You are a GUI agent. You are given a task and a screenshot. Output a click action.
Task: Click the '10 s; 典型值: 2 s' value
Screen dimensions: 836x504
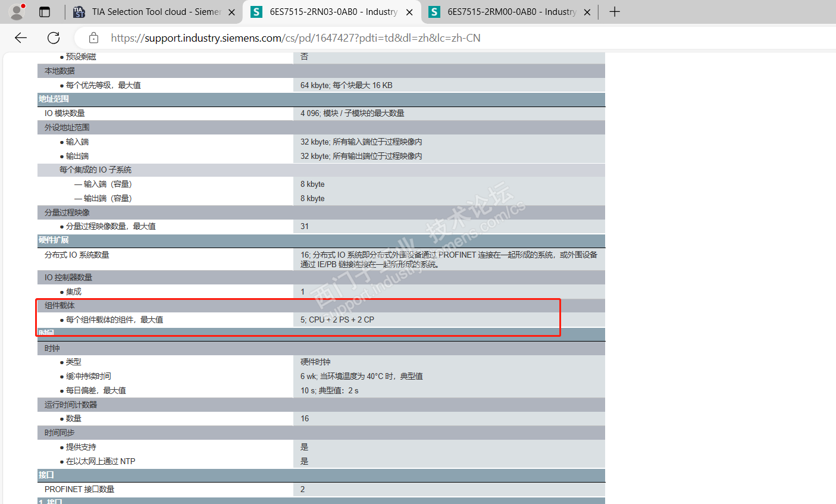coord(330,391)
